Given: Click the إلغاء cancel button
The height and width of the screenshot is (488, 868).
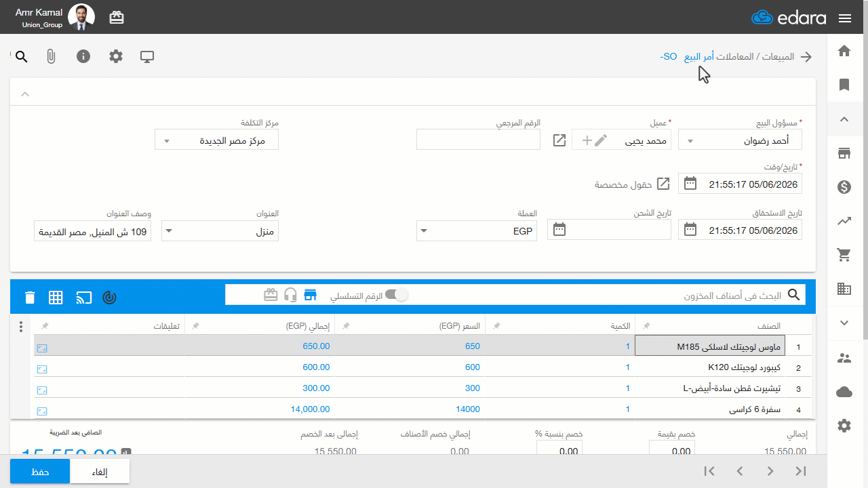Looking at the screenshot, I should (100, 472).
